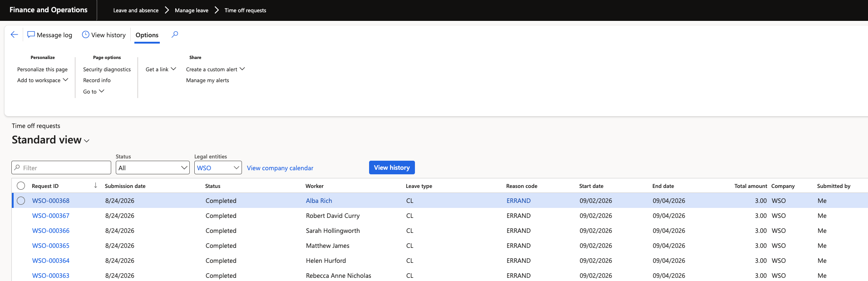Open request WSO-000365

51,246
